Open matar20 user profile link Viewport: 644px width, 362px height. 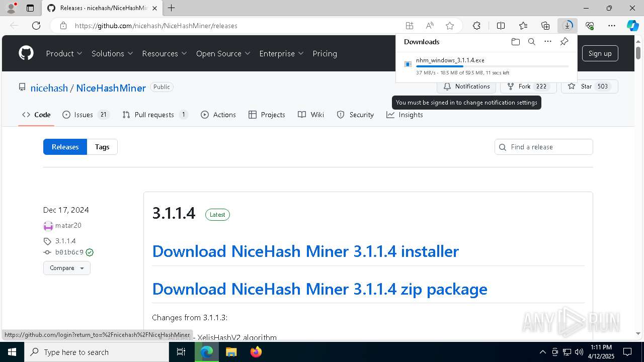tap(68, 225)
